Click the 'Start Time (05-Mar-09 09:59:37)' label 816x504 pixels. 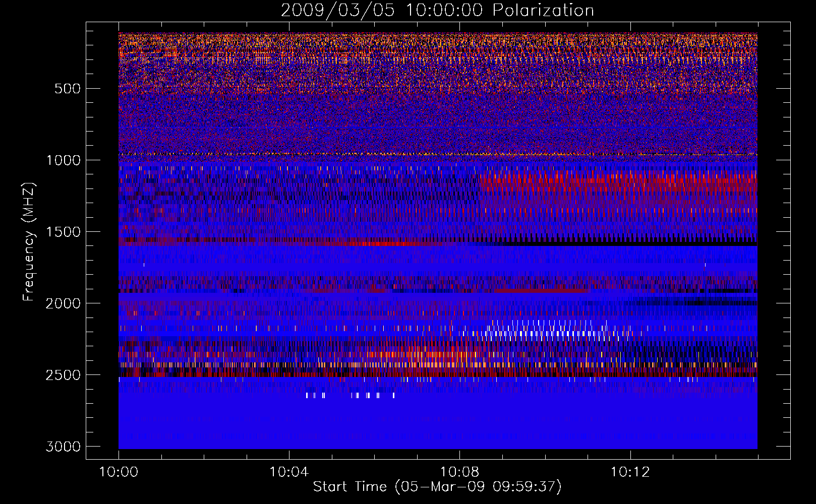point(437,487)
